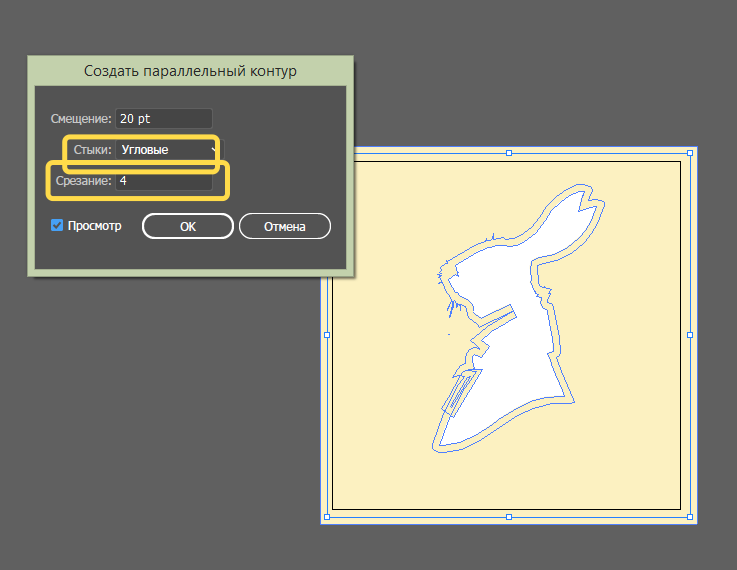Confirm the dialog with OK button
The height and width of the screenshot is (570, 737).
(x=188, y=226)
